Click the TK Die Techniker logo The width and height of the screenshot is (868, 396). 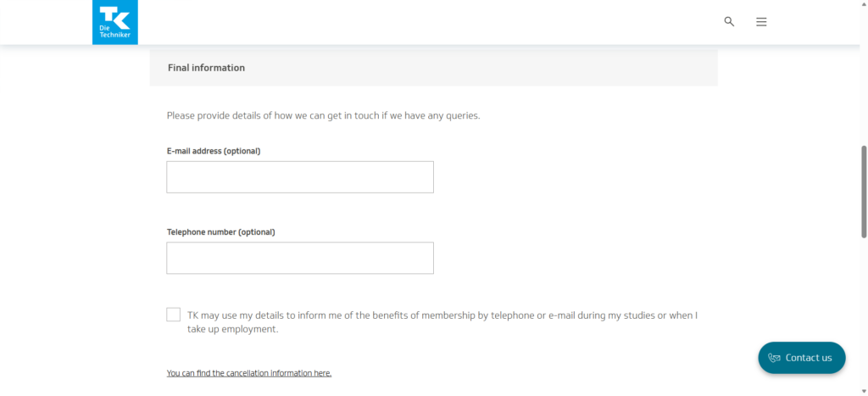click(114, 20)
